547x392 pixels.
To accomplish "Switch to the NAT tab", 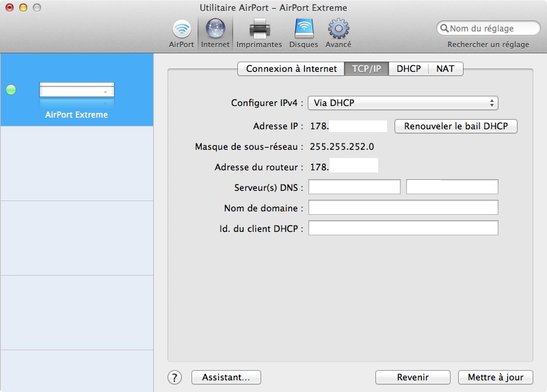I will point(446,69).
